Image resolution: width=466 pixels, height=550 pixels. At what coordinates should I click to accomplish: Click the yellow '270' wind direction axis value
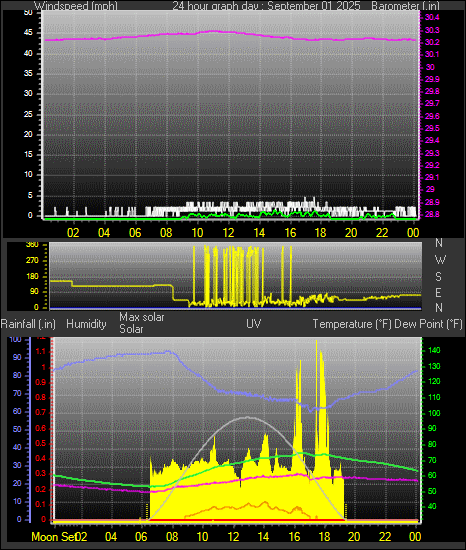(x=32, y=261)
